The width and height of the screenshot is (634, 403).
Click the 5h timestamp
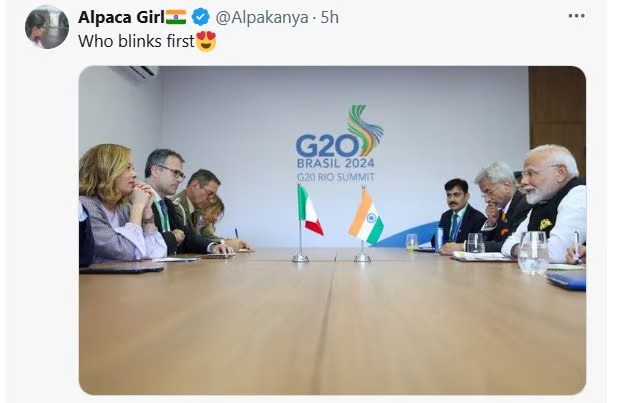coord(330,17)
